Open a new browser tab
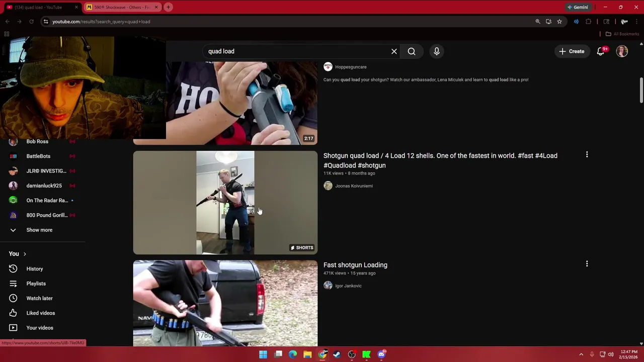 pyautogui.click(x=168, y=7)
